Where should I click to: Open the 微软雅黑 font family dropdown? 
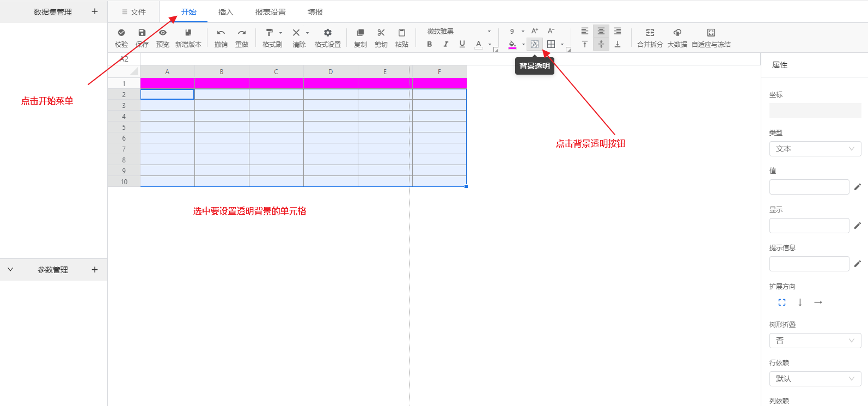click(x=459, y=31)
